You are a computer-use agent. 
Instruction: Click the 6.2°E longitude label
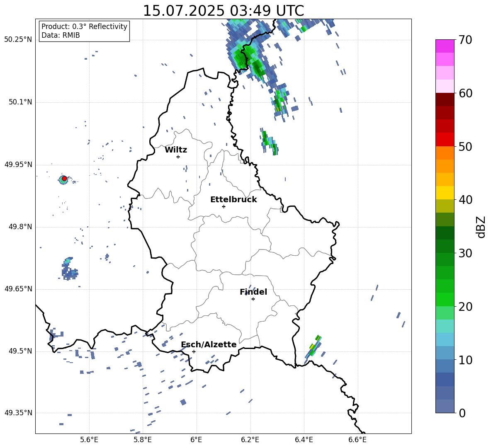coord(250,440)
